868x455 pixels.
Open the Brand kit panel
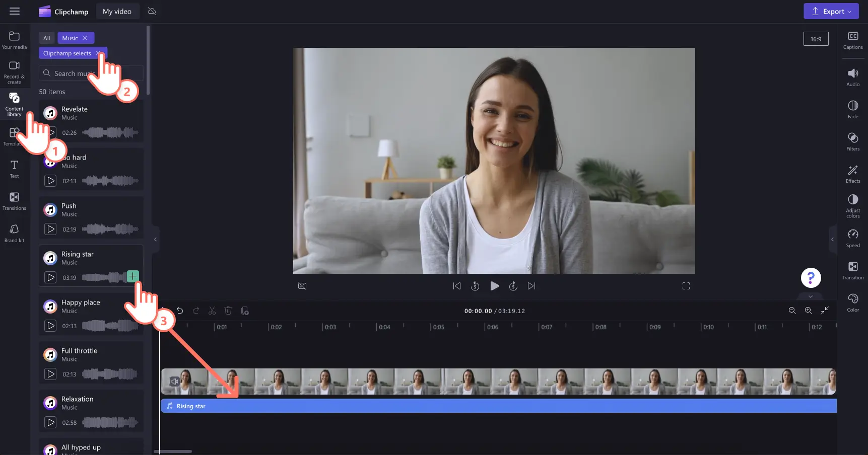tap(14, 233)
